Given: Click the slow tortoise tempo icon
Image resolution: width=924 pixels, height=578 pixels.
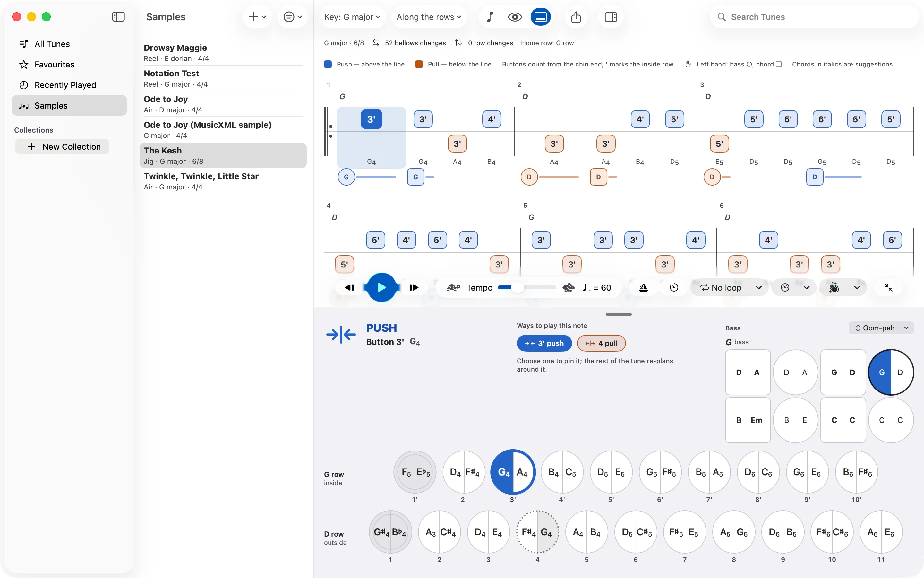Looking at the screenshot, I should point(453,287).
